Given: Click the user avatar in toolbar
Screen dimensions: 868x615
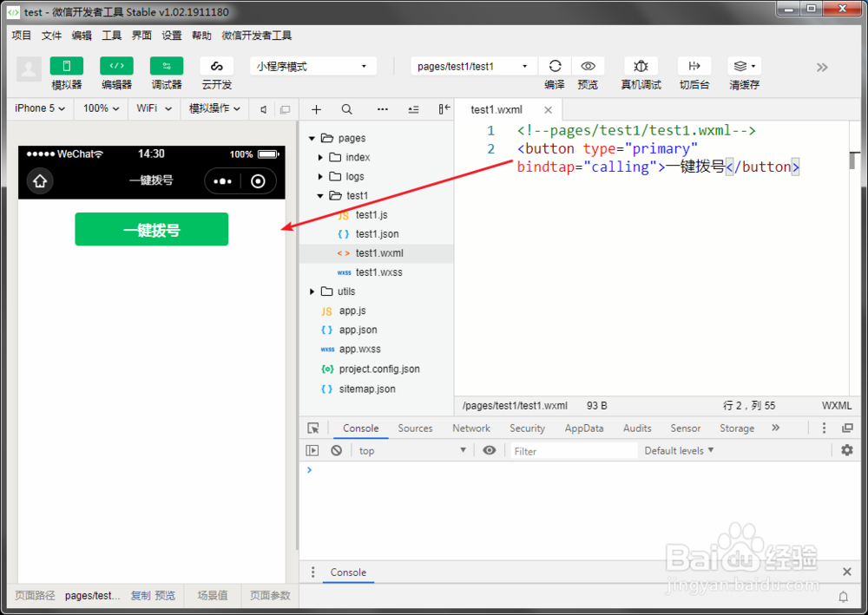Looking at the screenshot, I should 29,69.
